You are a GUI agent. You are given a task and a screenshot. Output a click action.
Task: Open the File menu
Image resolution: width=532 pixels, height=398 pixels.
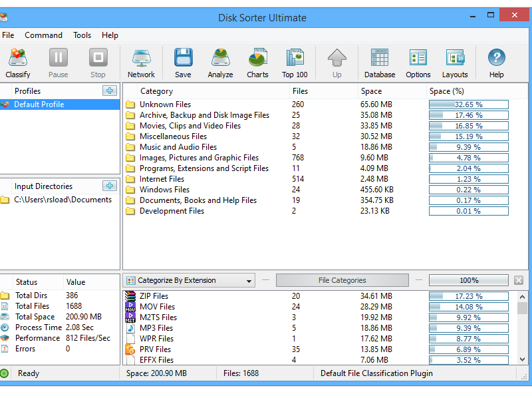[8, 35]
